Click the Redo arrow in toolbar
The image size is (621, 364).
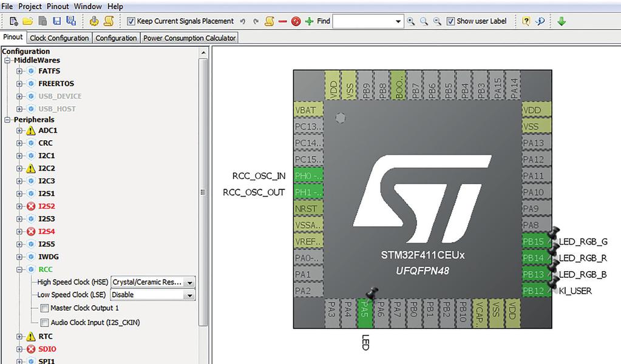point(256,21)
